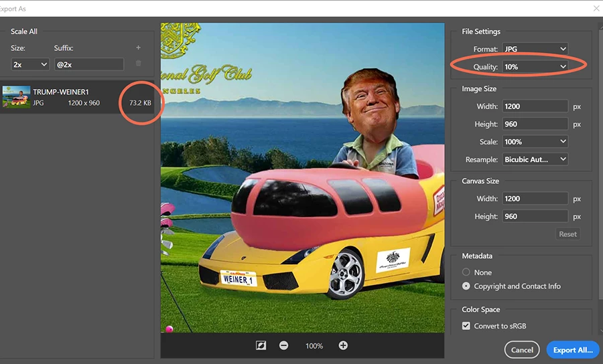Open the Resample Bicubic dropdown

point(535,159)
